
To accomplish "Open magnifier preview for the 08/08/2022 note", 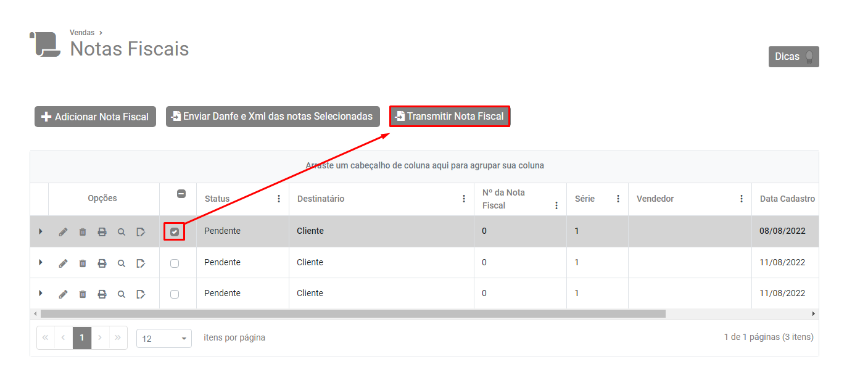I will pyautogui.click(x=122, y=232).
